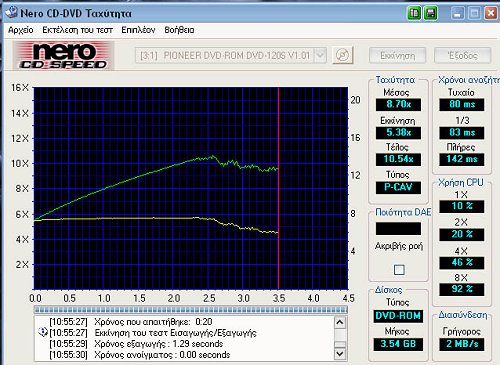Open the Εκτέλεση του τεστ menu
This screenshot has height=365, width=500.
click(x=77, y=30)
